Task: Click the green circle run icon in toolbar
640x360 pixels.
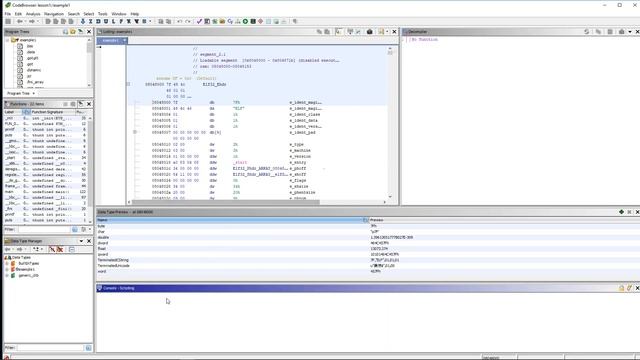Action: pos(245,21)
